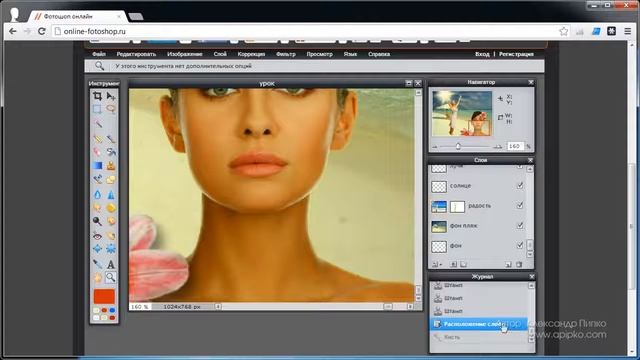Select the Magic Wand tool
The width and height of the screenshot is (640, 360).
click(x=97, y=123)
